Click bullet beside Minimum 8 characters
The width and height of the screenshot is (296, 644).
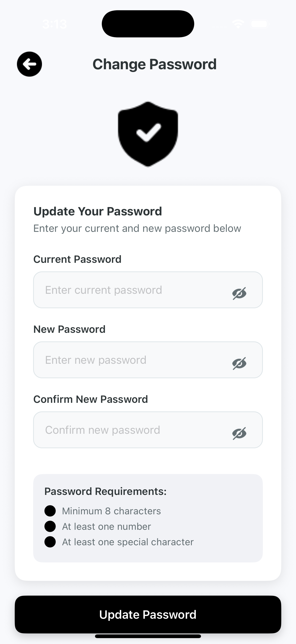pyautogui.click(x=50, y=511)
